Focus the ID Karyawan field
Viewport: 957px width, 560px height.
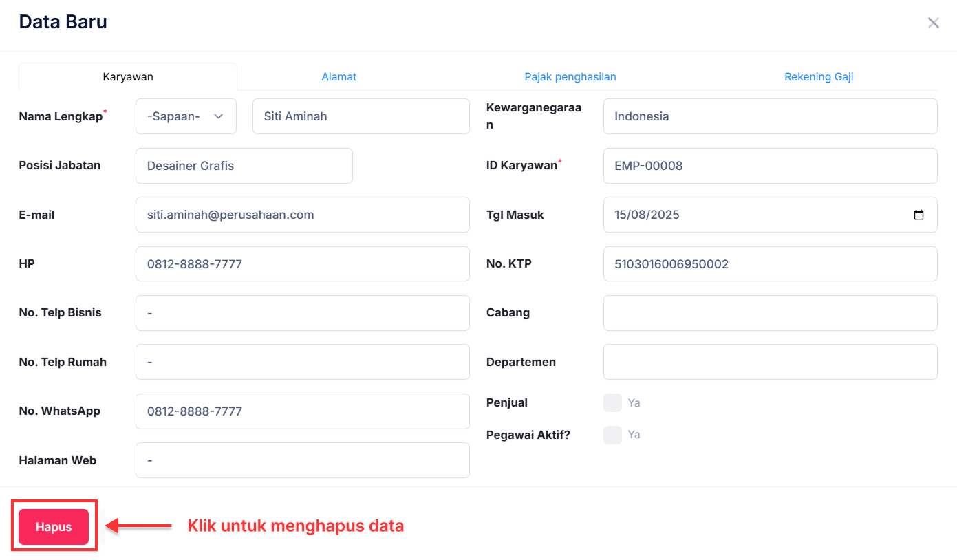tap(770, 166)
